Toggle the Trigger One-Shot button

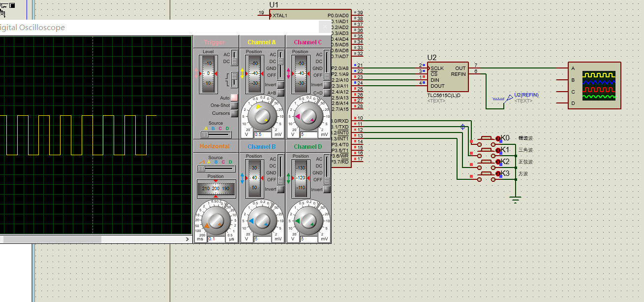coord(234,105)
